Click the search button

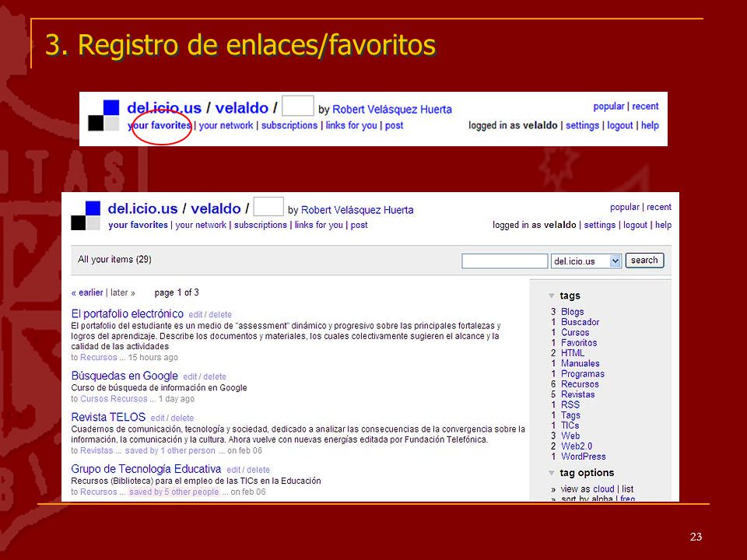pos(644,261)
